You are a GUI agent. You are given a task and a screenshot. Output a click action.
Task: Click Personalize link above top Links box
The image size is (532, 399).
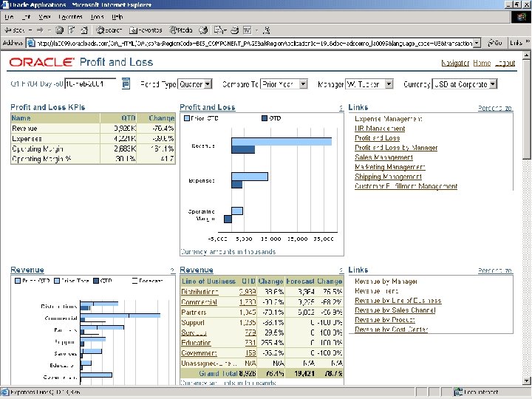point(495,108)
